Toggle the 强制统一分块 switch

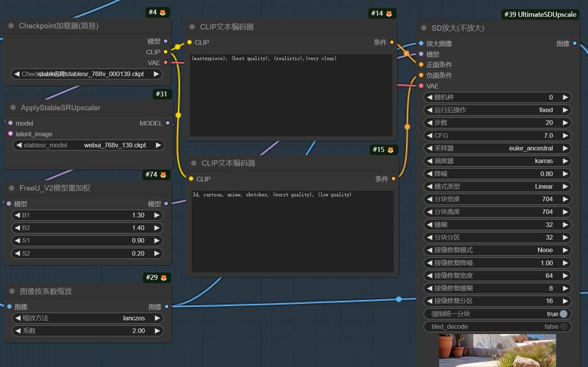click(563, 314)
